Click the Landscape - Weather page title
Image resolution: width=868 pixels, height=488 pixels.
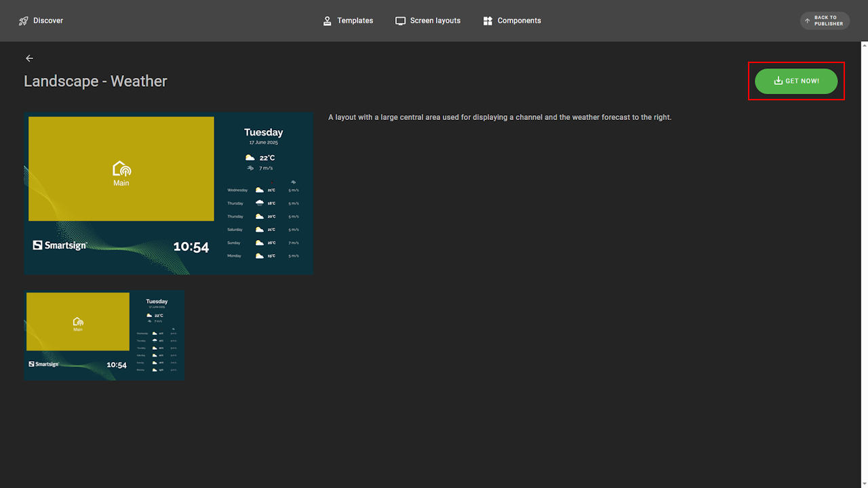(x=96, y=81)
